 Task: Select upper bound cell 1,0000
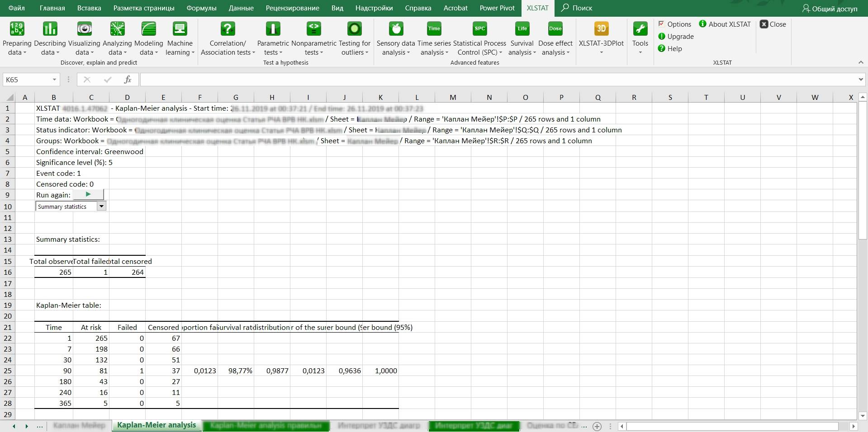[x=380, y=371]
